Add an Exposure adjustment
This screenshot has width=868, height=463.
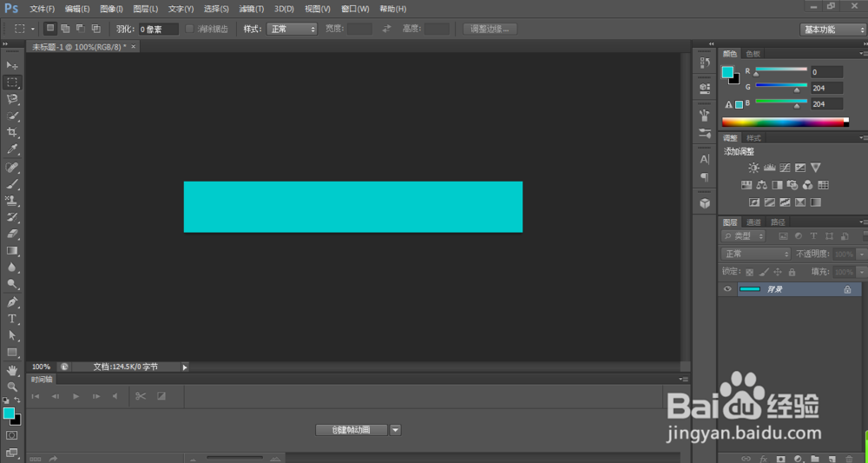pos(800,168)
